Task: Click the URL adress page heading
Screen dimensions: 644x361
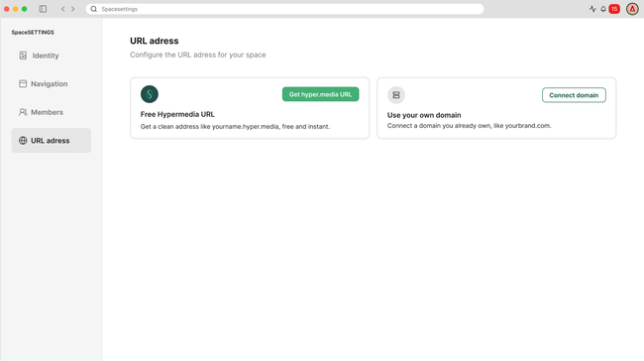Action: tap(155, 41)
